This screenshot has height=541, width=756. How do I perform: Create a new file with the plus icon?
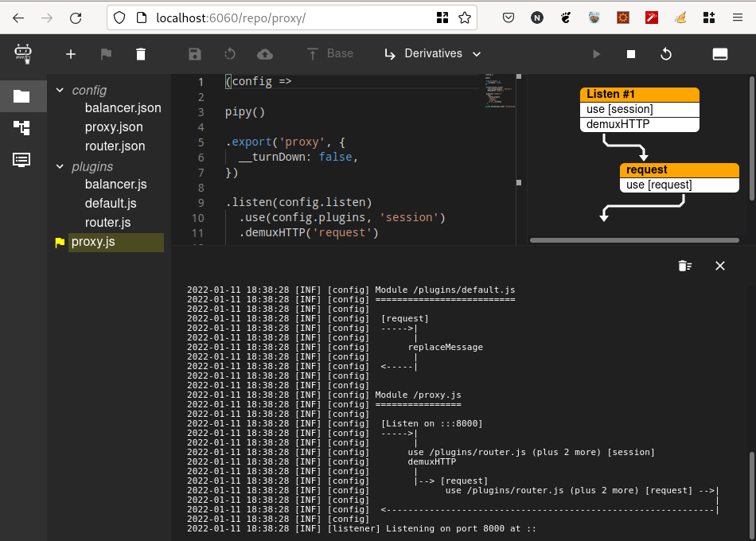click(x=70, y=54)
